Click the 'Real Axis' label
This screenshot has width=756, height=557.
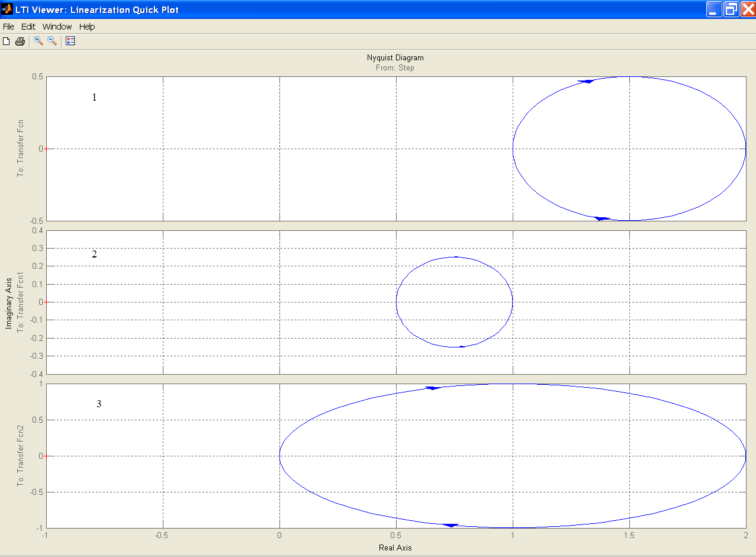pos(395,548)
